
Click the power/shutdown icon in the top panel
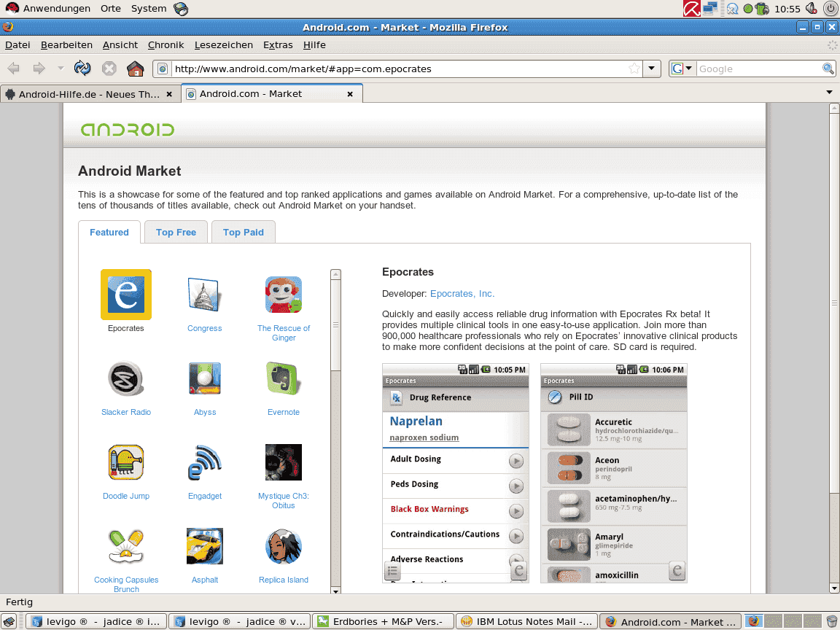pyautogui.click(x=829, y=9)
